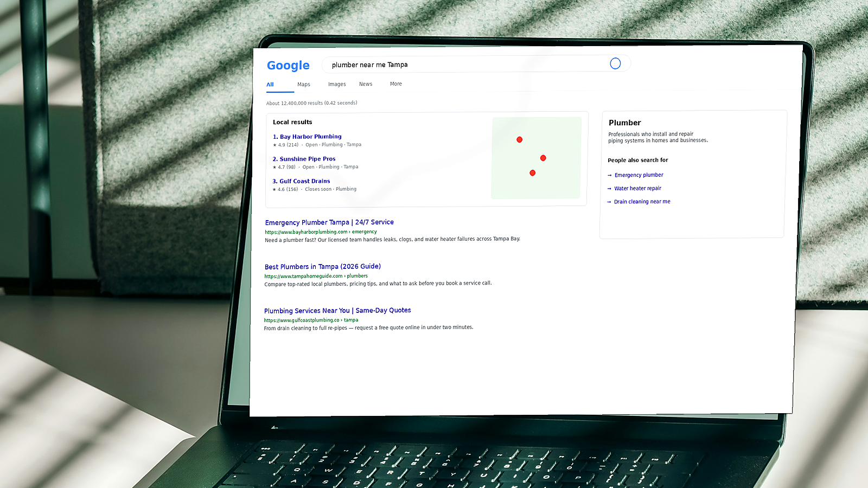Click the Local results heading
The width and height of the screenshot is (868, 488).
click(292, 122)
